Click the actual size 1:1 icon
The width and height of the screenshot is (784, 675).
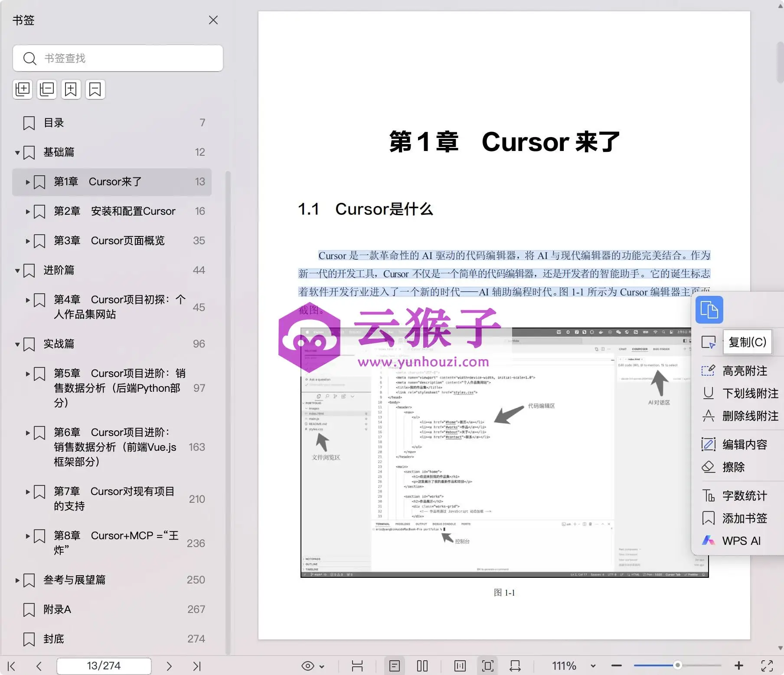pyautogui.click(x=460, y=666)
